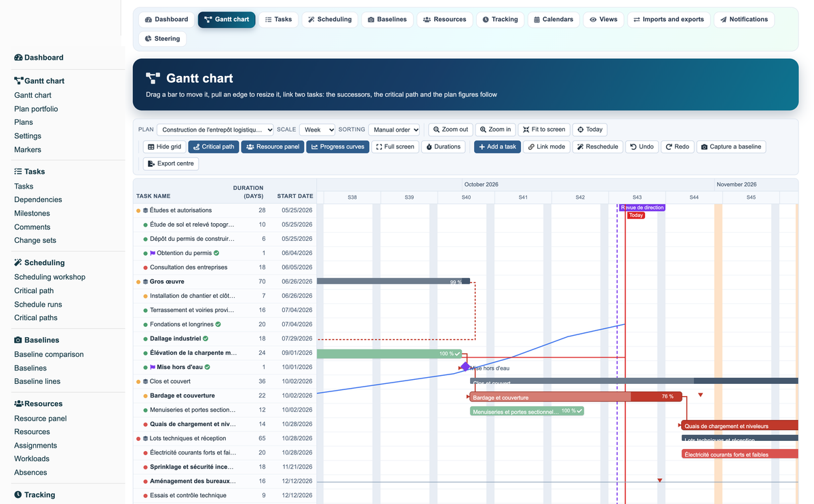Click Fit to screen
The height and width of the screenshot is (504, 814).
pyautogui.click(x=544, y=130)
